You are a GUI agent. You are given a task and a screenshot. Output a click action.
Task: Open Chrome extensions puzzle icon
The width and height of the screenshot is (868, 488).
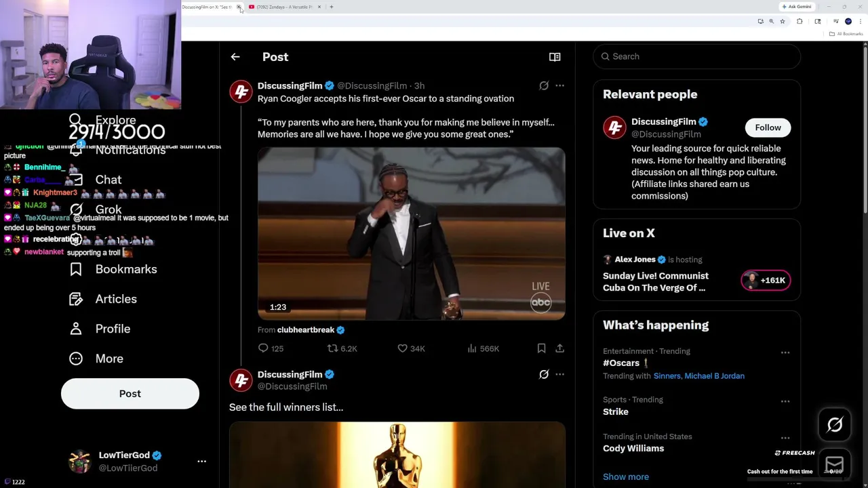800,22
